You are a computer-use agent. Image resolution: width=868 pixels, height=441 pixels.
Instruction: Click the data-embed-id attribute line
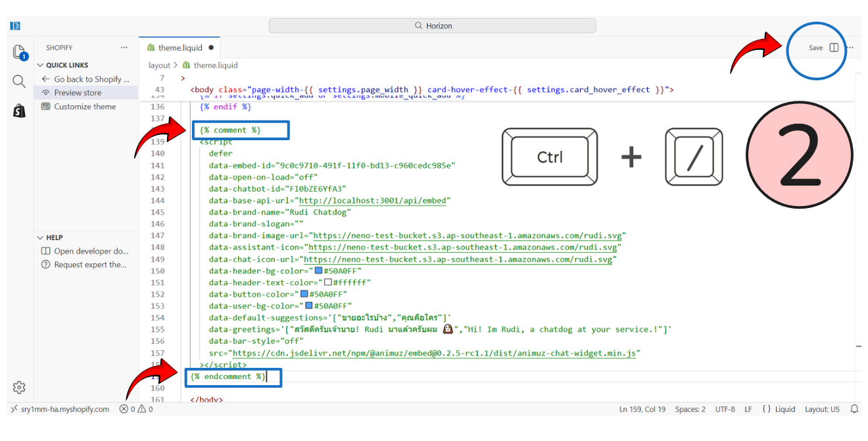[x=332, y=165]
